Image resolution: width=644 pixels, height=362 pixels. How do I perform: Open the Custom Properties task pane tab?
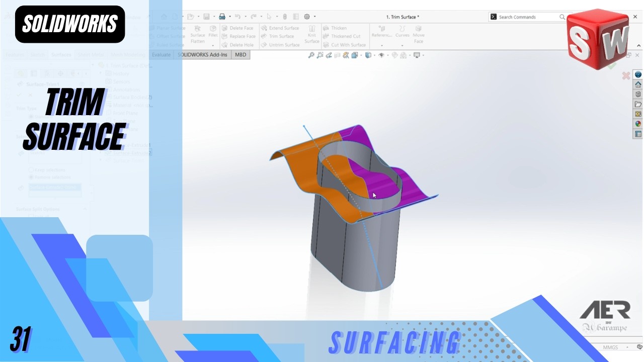(638, 134)
